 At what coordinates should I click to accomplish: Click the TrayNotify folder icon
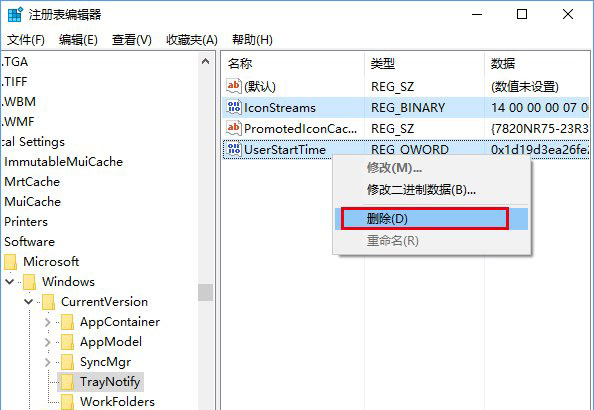tap(67, 382)
